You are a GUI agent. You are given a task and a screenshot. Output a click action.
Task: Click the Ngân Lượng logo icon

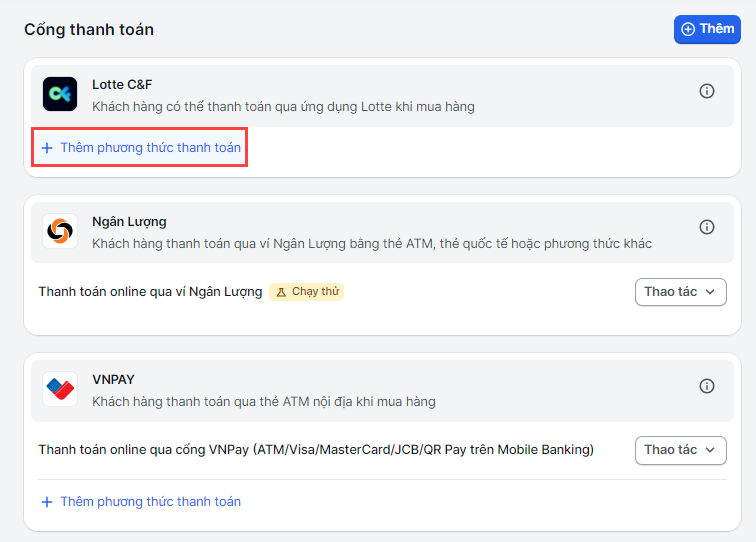tap(60, 231)
